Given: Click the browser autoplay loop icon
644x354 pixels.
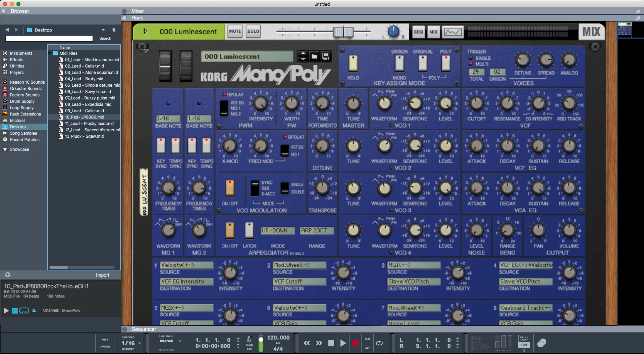Looking at the screenshot, I should pos(24,311).
